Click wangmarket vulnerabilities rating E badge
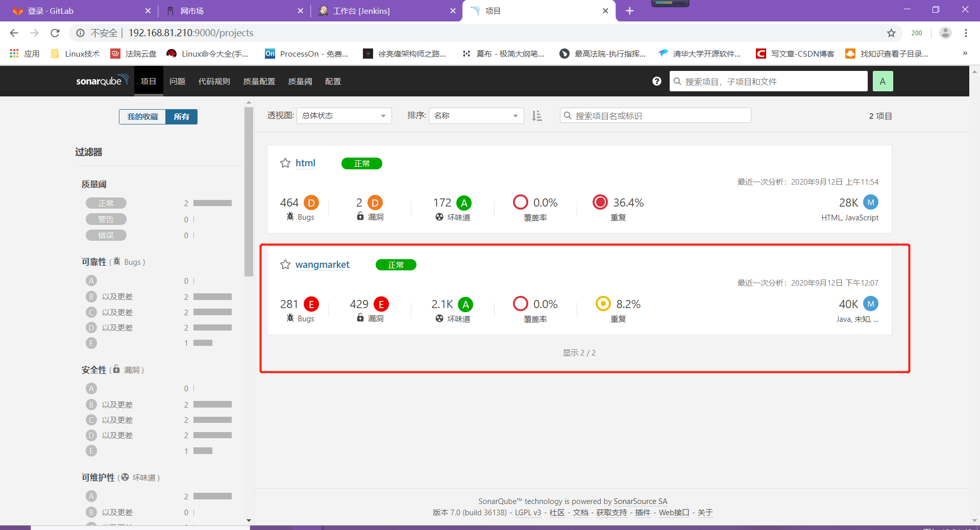The width and height of the screenshot is (980, 530). pyautogui.click(x=381, y=305)
